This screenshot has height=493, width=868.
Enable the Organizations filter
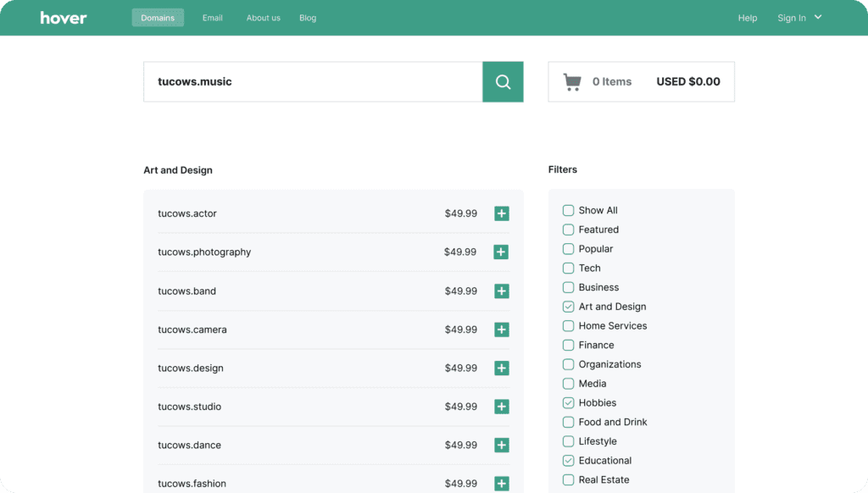coord(568,364)
